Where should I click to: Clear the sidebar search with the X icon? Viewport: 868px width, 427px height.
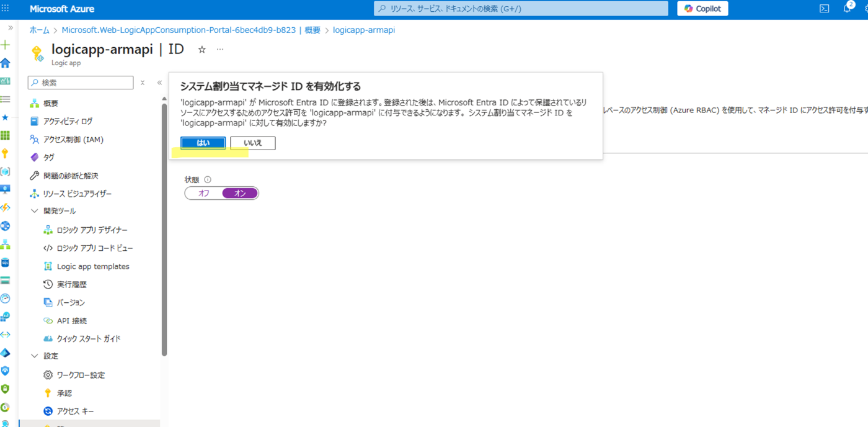coord(141,82)
